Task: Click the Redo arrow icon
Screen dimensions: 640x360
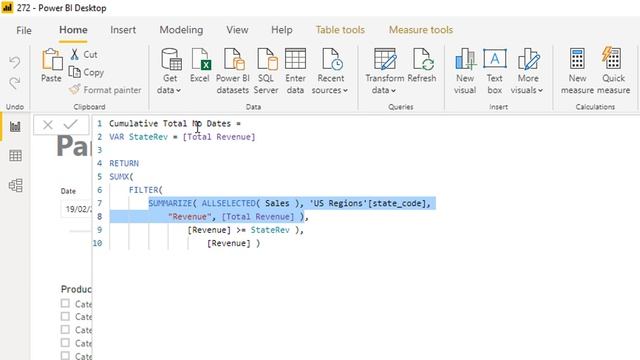Action: 15,83
